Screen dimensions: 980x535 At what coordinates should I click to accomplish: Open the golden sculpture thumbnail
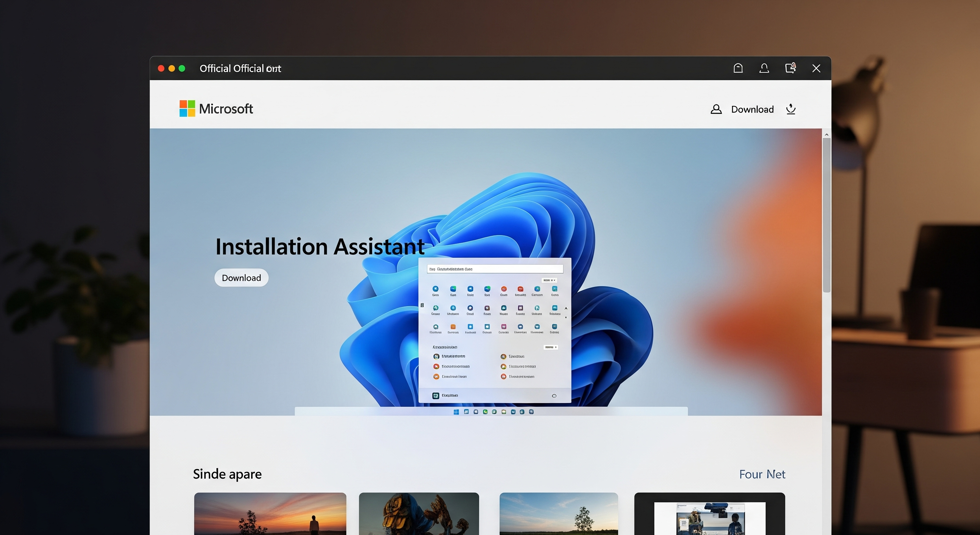click(419, 514)
